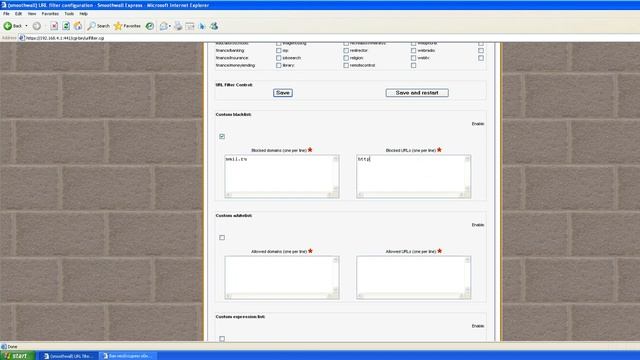
Task: Enable the Custom expression list checkbox
Action: coord(222,339)
